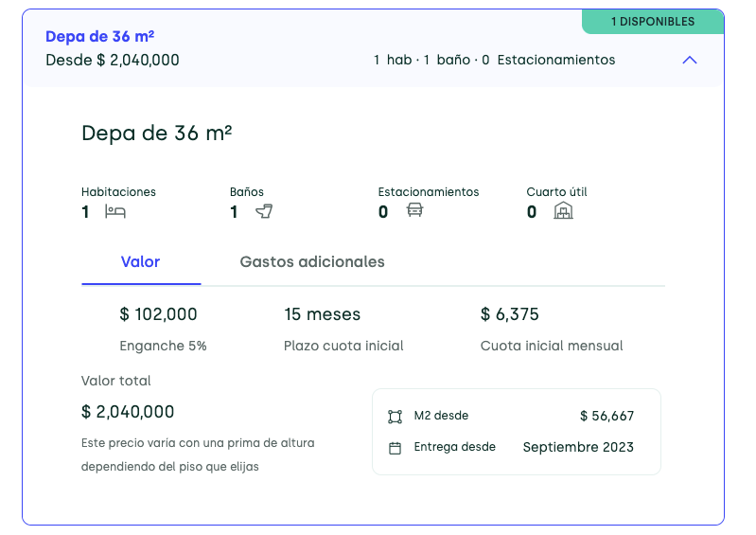Click the car icon under Estacionamientos
The height and width of the screenshot is (535, 756).
click(x=414, y=210)
